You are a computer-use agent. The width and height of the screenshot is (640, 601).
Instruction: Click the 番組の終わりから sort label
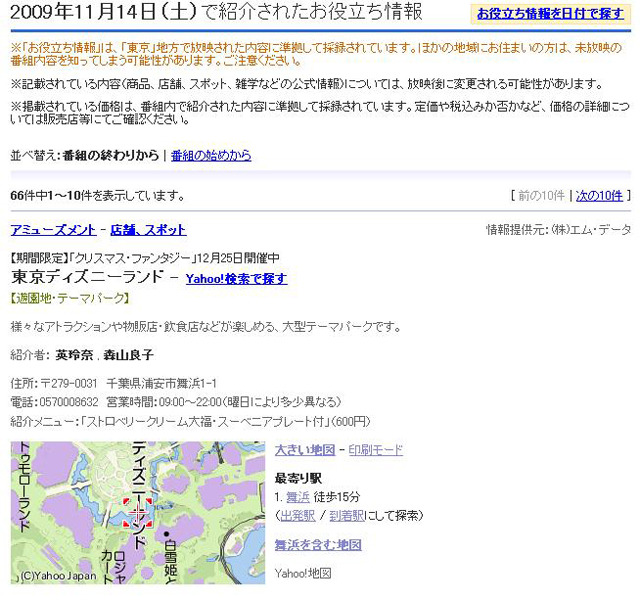coord(111,156)
